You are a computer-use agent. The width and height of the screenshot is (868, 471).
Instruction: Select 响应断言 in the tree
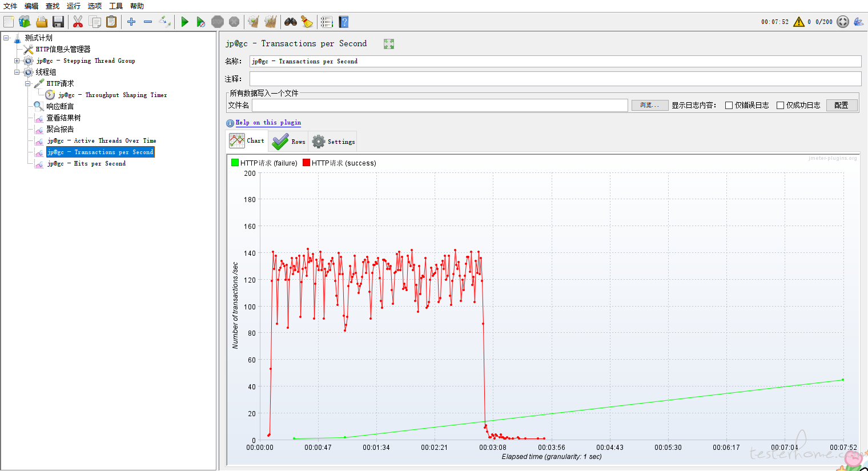(60, 106)
